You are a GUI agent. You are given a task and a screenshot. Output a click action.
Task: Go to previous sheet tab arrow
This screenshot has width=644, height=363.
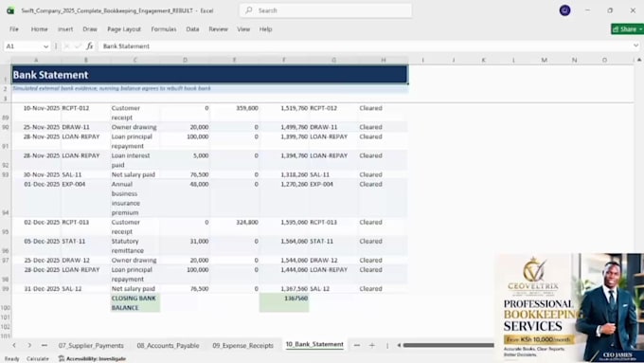[x=14, y=345]
